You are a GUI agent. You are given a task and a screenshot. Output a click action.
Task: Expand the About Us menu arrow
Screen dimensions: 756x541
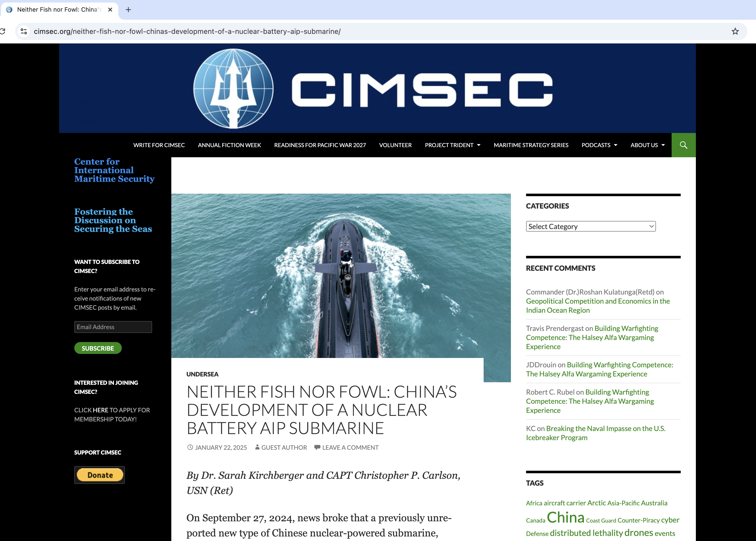(663, 145)
